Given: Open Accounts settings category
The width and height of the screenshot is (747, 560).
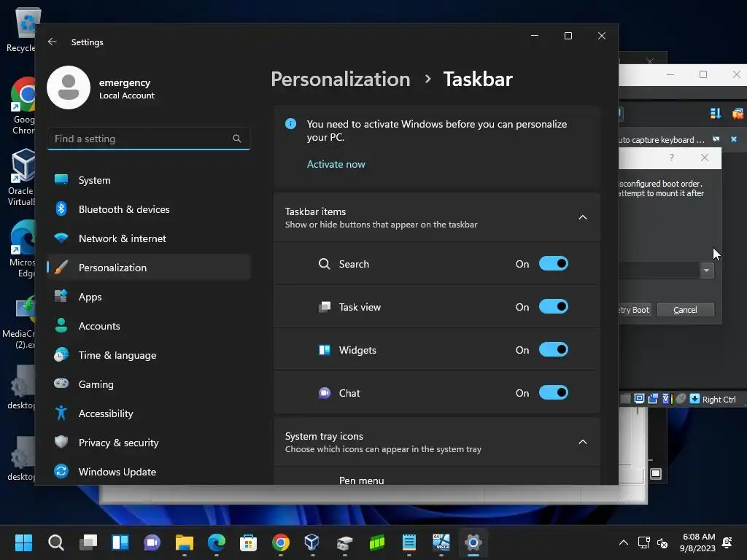Looking at the screenshot, I should [149, 326].
